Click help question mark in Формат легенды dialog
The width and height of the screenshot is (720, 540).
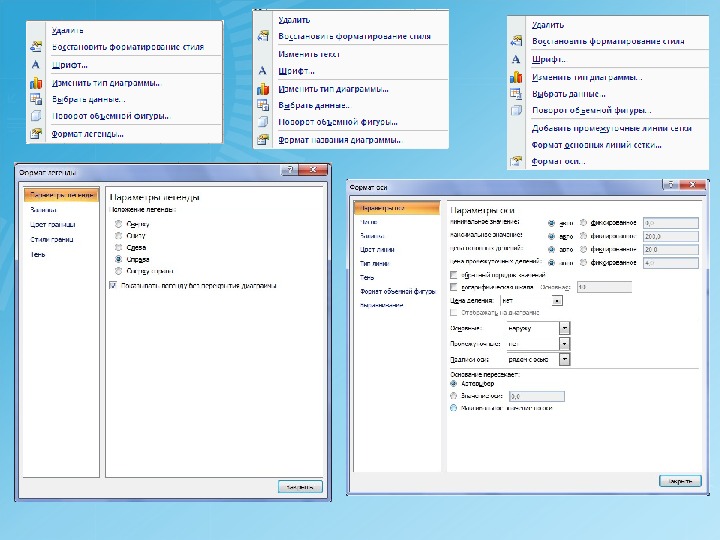289,170
